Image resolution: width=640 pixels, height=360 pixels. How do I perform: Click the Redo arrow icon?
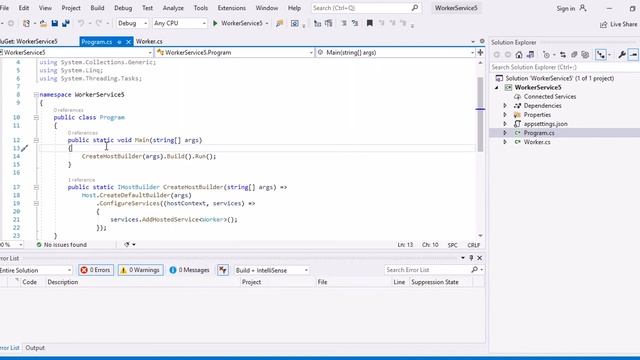98,24
